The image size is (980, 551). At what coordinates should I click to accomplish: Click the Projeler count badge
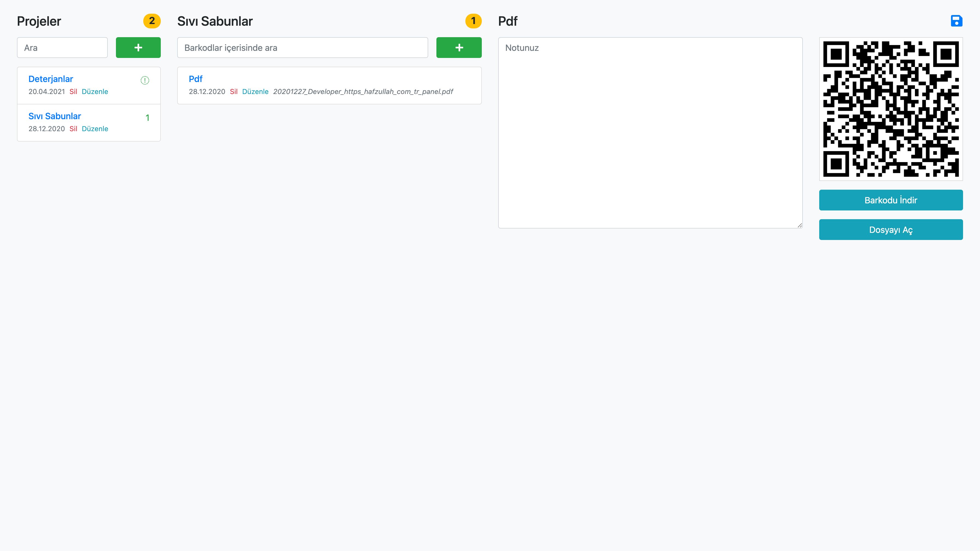152,21
